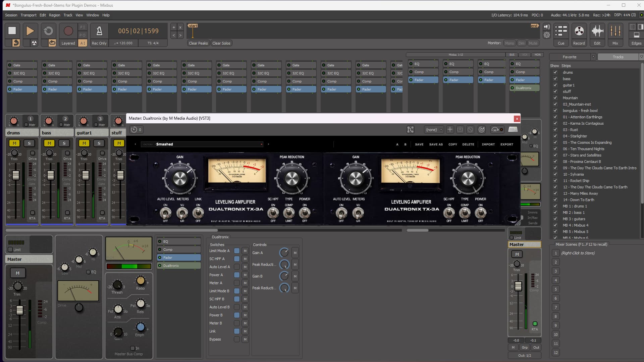Open the Record window reel icon
Viewport: 644px width, 362px height.
(579, 31)
